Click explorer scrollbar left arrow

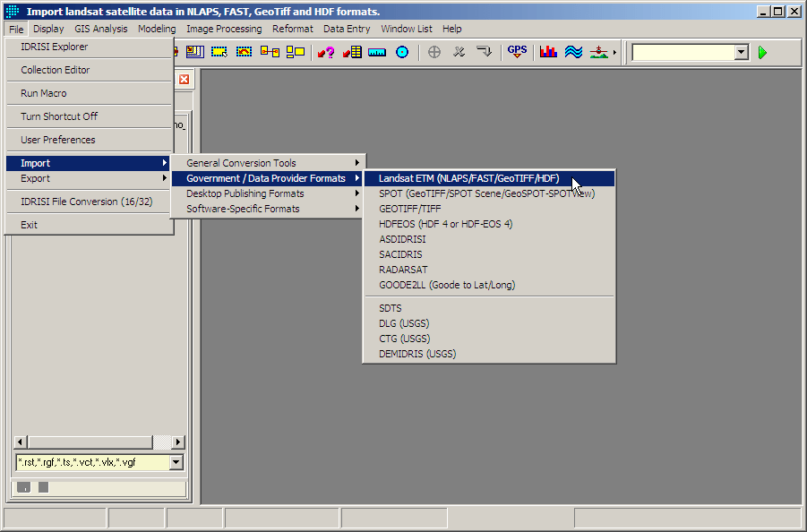21,442
